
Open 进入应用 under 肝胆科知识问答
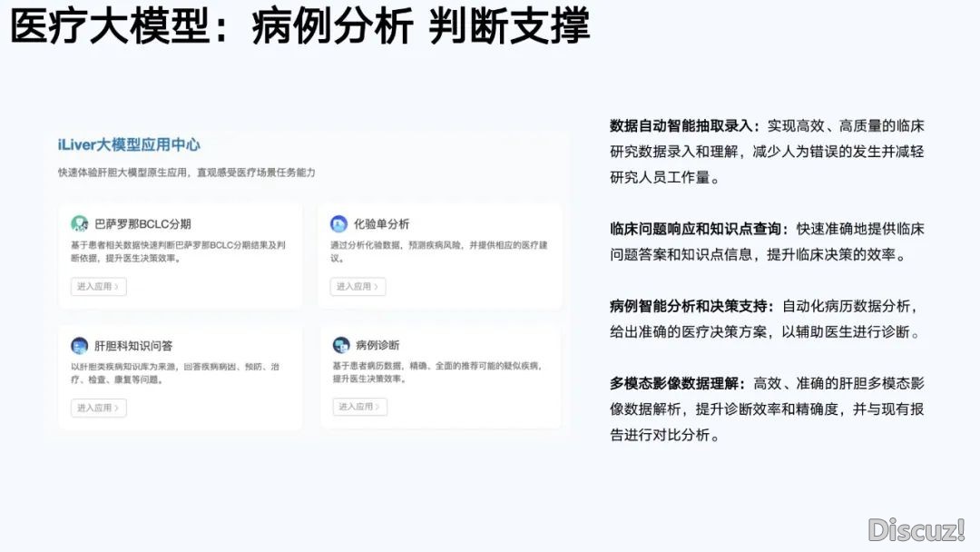point(99,408)
